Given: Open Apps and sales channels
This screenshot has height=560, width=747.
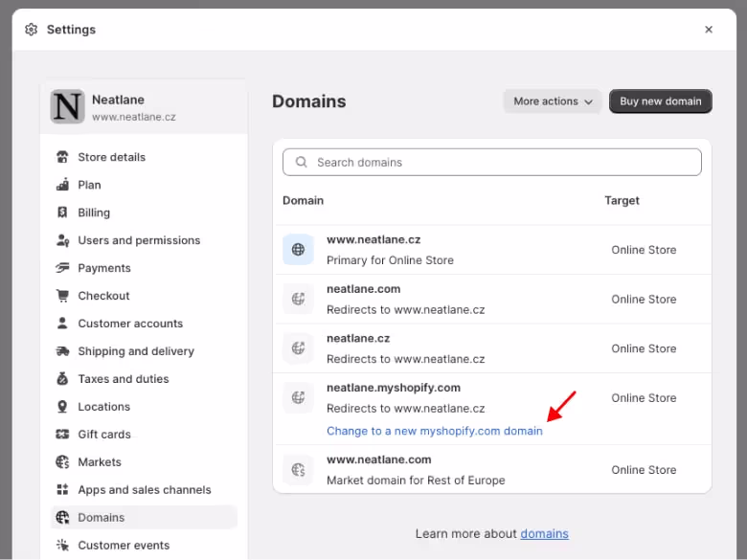Looking at the screenshot, I should tap(144, 489).
